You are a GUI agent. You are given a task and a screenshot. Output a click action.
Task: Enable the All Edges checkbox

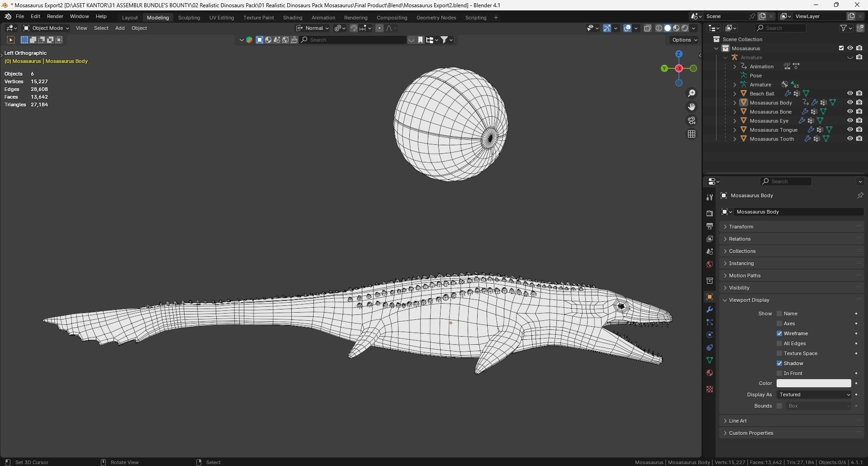pyautogui.click(x=779, y=343)
